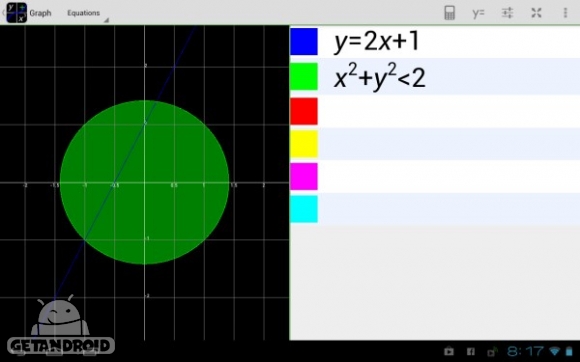Screen dimensions: 580x362
Task: Tap the Play Store notification icon
Action: point(449,351)
